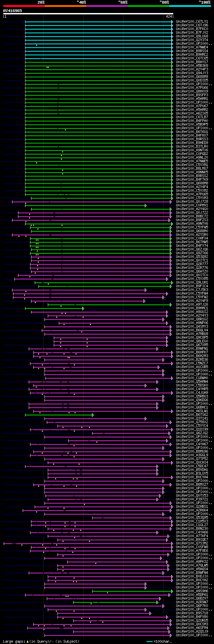Open hit UniRef100_C6TJ96

[x=192, y=25]
